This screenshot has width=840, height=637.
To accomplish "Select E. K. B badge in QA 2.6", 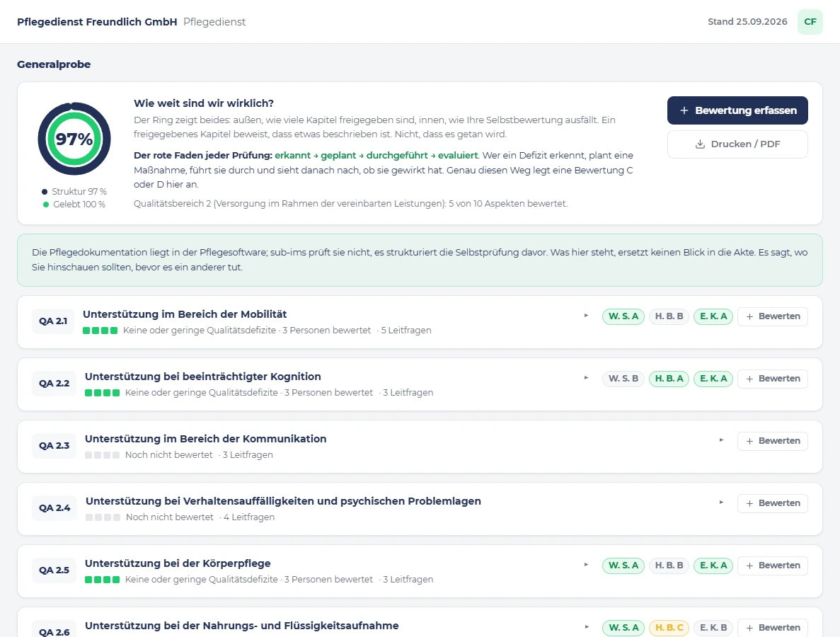I will click(x=713, y=627).
